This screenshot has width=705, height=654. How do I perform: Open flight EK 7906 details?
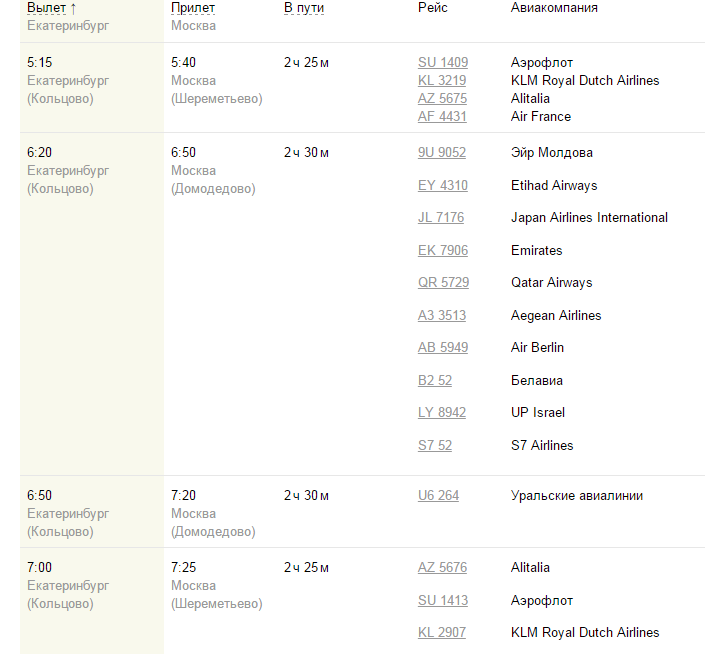(442, 251)
